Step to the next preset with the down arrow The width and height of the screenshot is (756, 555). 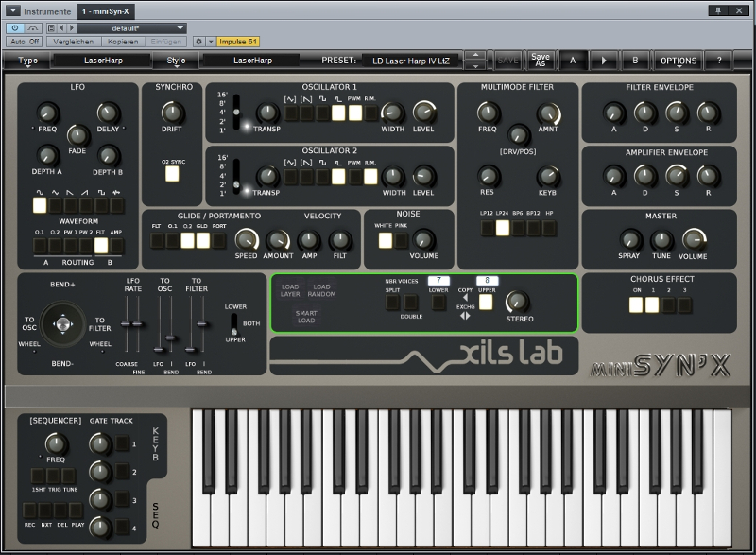pyautogui.click(x=475, y=65)
